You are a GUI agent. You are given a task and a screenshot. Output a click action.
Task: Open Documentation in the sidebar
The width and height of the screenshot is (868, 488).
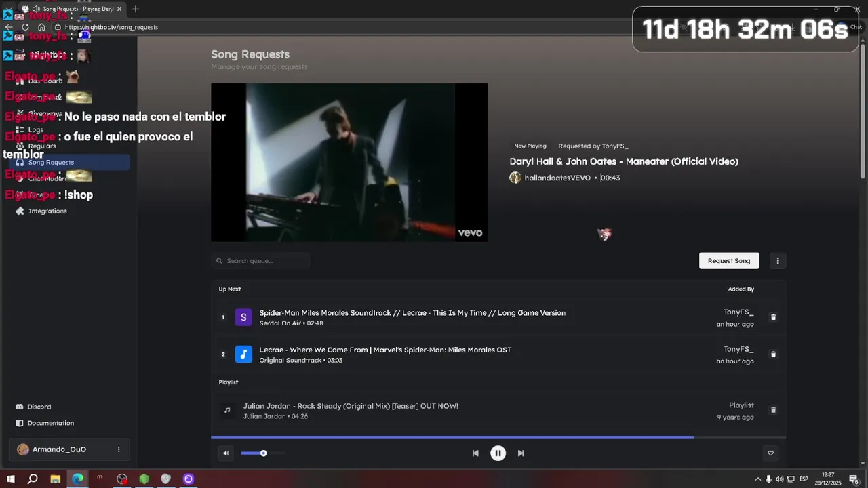point(51,423)
